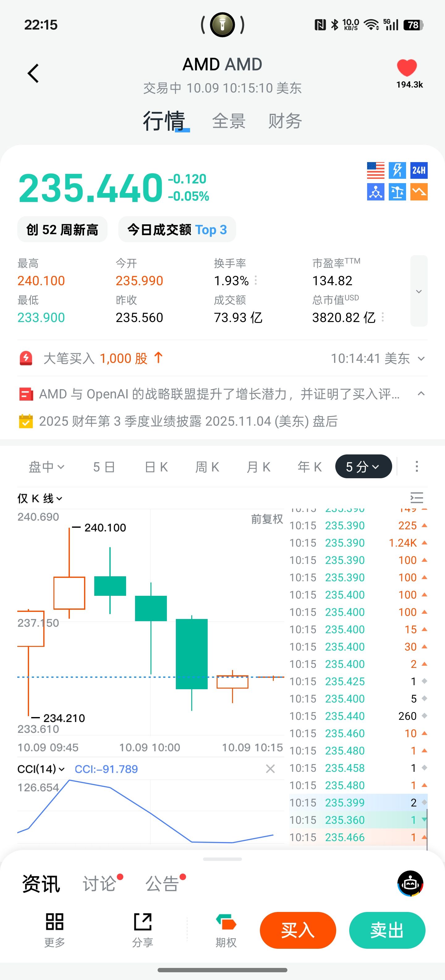Close the CCI indicator panel

(270, 769)
